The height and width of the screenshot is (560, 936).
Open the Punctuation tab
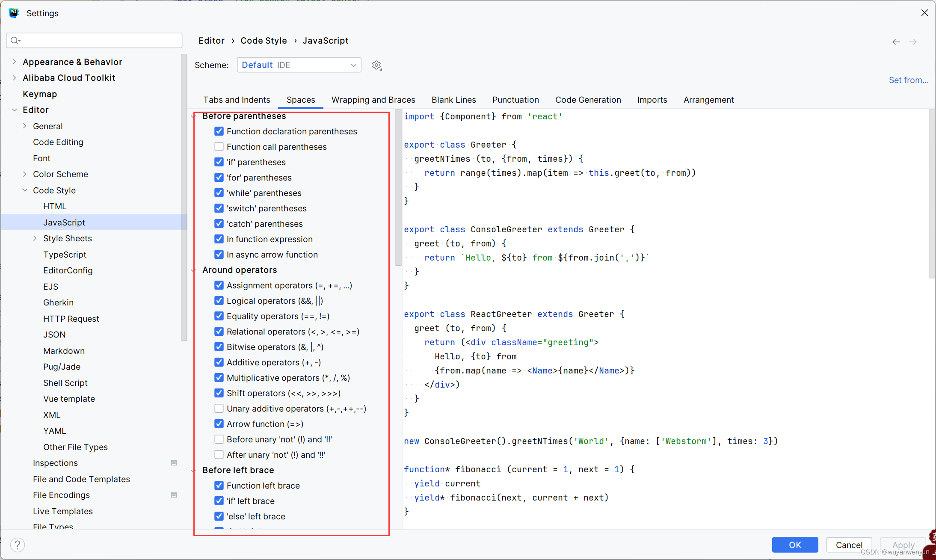coord(515,100)
